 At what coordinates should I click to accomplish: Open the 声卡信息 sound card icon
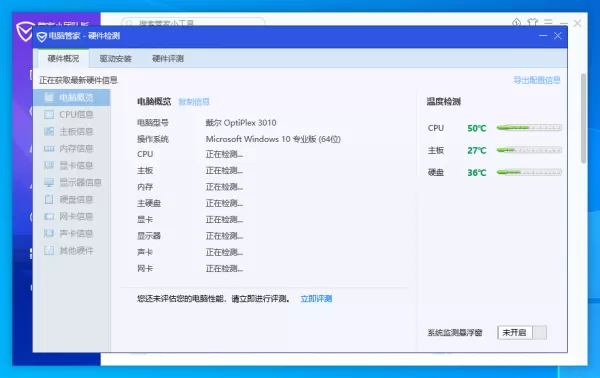point(49,233)
